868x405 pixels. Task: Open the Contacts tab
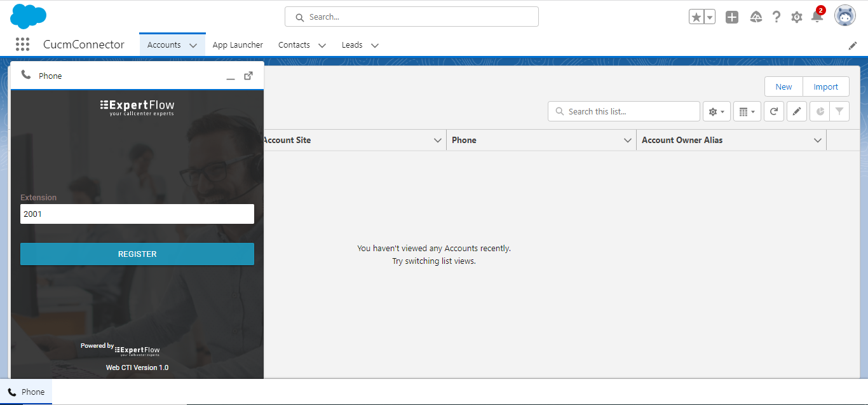[x=294, y=45]
